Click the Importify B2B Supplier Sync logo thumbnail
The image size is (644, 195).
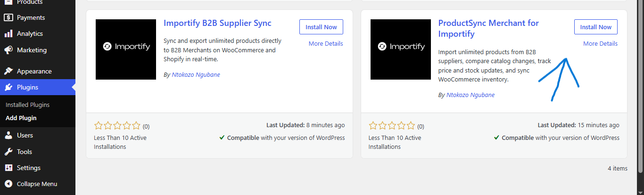coord(126,49)
